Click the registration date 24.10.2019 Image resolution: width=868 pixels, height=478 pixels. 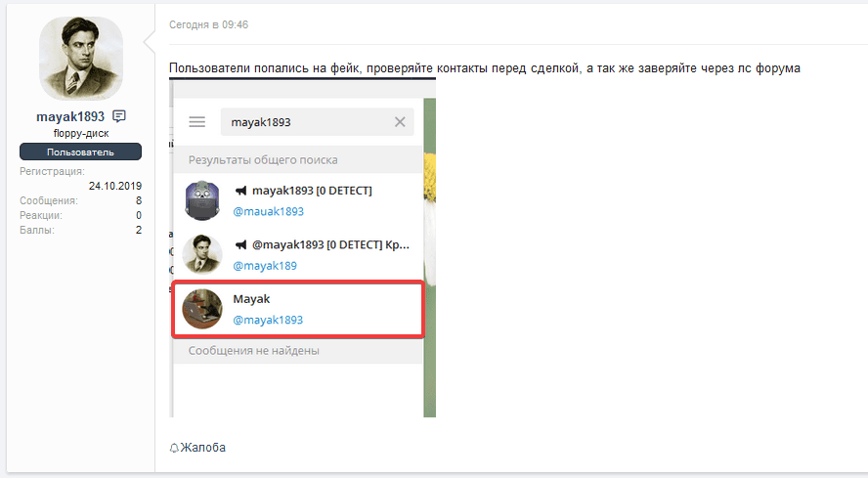coord(115,186)
